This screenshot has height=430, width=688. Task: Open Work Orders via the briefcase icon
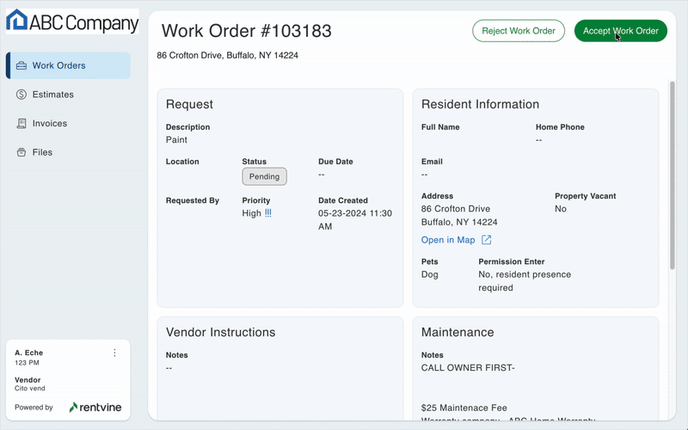[x=22, y=66]
